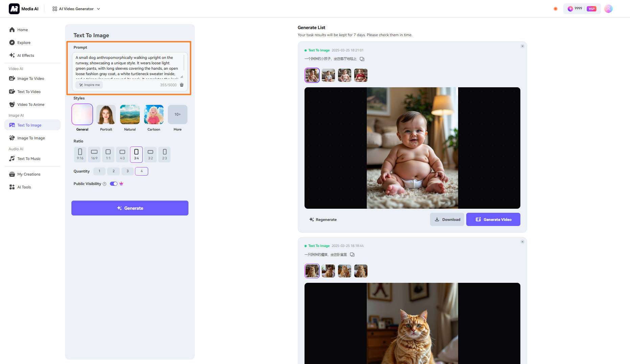Toggle the Public Visibility switch

coord(114,184)
